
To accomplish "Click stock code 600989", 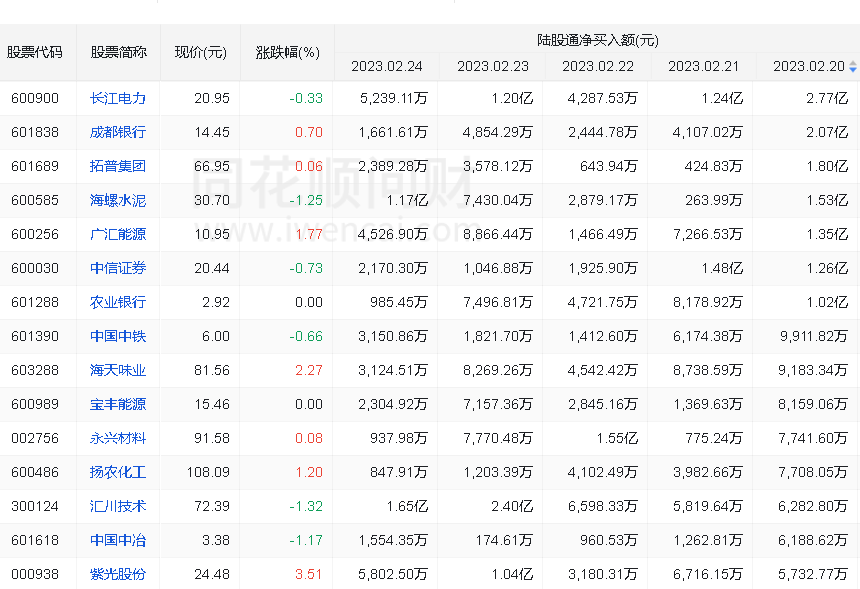I will (x=35, y=404).
